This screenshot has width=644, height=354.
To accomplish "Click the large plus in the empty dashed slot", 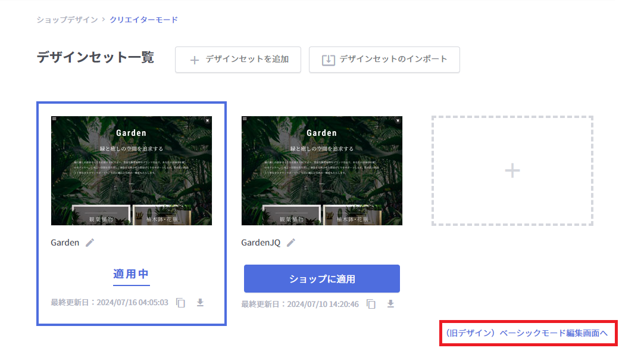I will [x=512, y=171].
